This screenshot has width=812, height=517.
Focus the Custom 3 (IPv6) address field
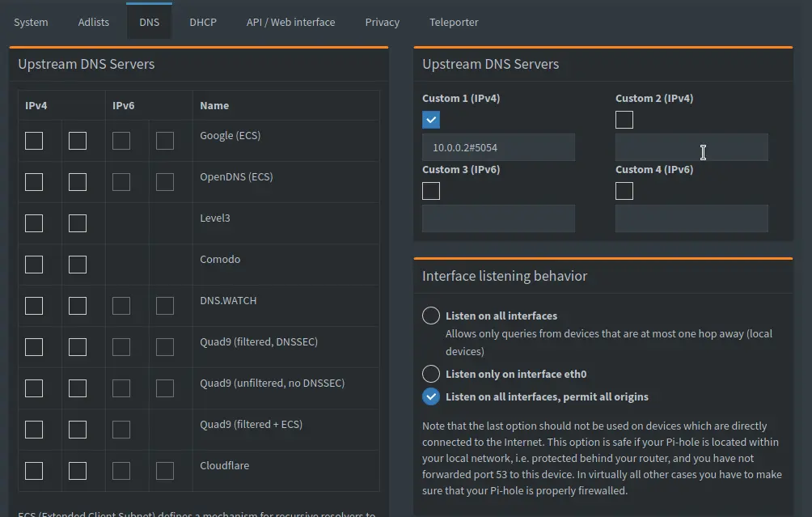pos(498,218)
